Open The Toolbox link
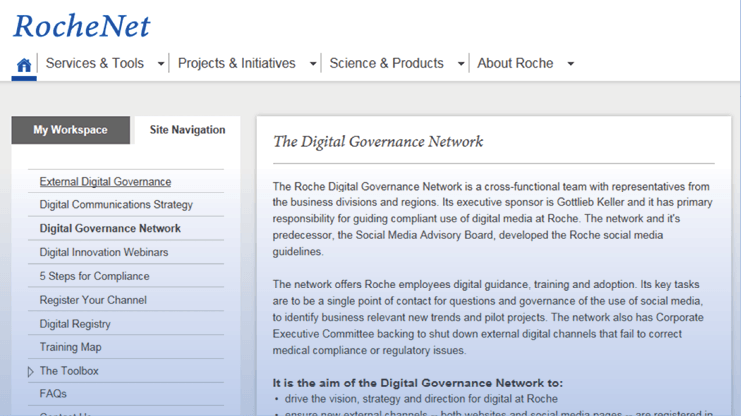The image size is (741, 416). click(69, 371)
